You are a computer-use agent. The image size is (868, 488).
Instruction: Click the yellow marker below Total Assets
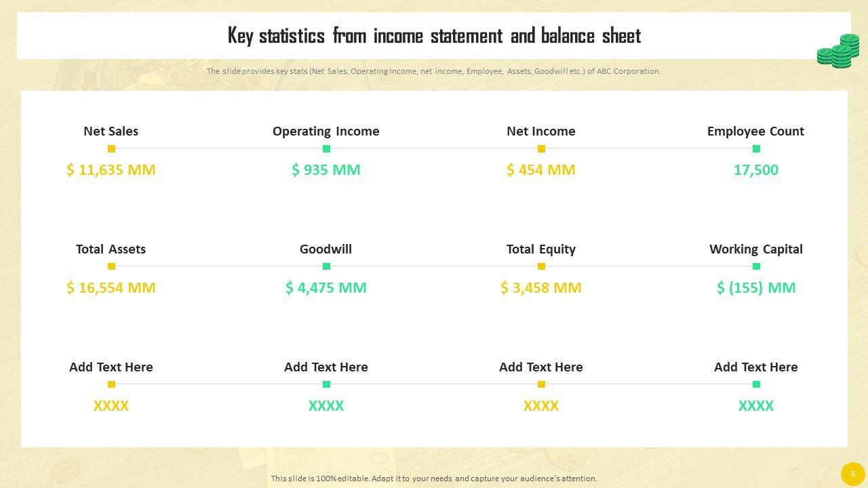click(x=111, y=266)
